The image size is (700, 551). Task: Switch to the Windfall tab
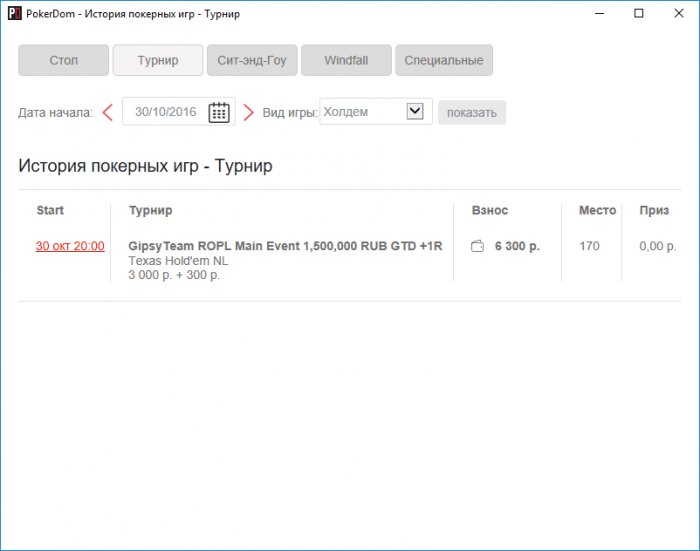tap(346, 60)
